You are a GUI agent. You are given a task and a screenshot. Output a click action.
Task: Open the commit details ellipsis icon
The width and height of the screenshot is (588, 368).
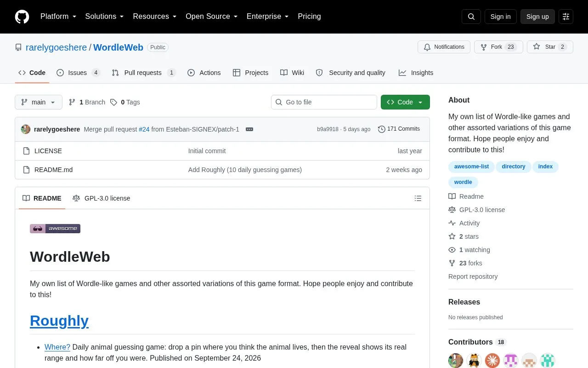click(x=249, y=129)
